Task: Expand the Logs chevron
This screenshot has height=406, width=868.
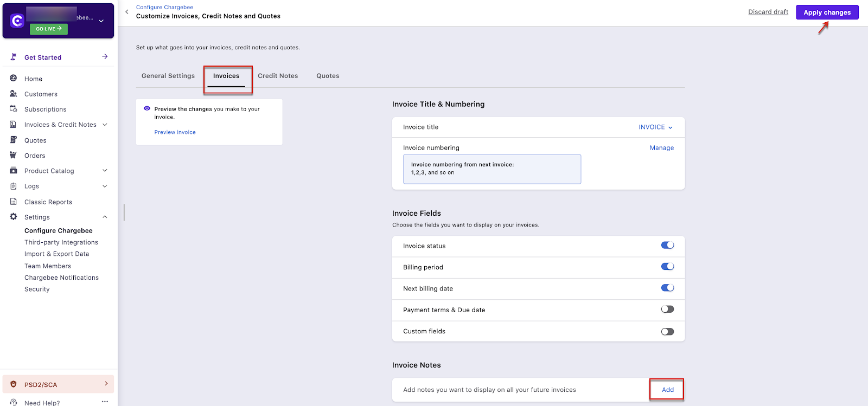Action: click(x=105, y=186)
